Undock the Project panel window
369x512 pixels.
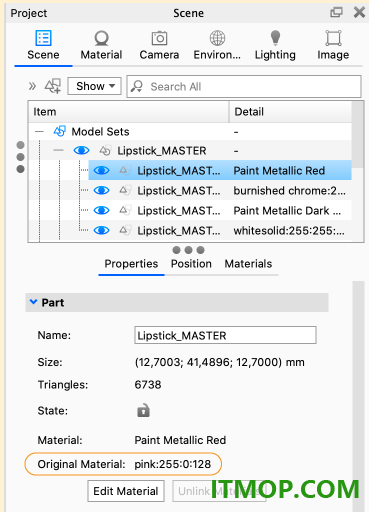336,13
